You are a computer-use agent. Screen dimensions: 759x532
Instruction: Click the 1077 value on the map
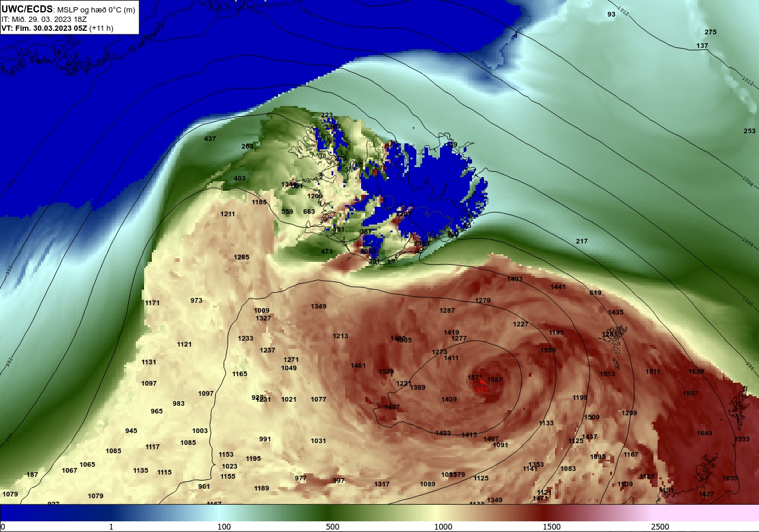click(x=318, y=399)
